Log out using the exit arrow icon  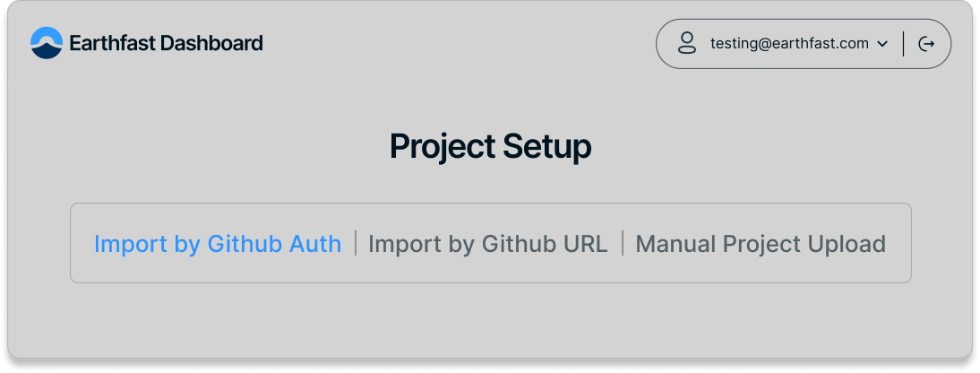point(927,44)
